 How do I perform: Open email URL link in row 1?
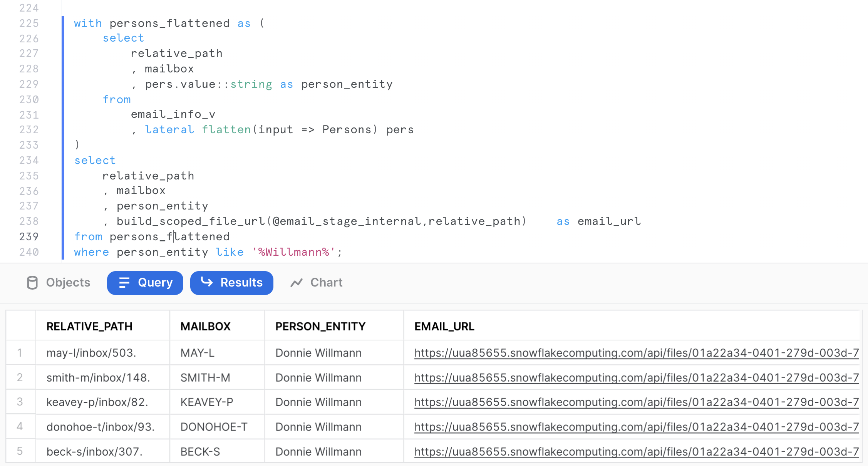[x=636, y=353]
